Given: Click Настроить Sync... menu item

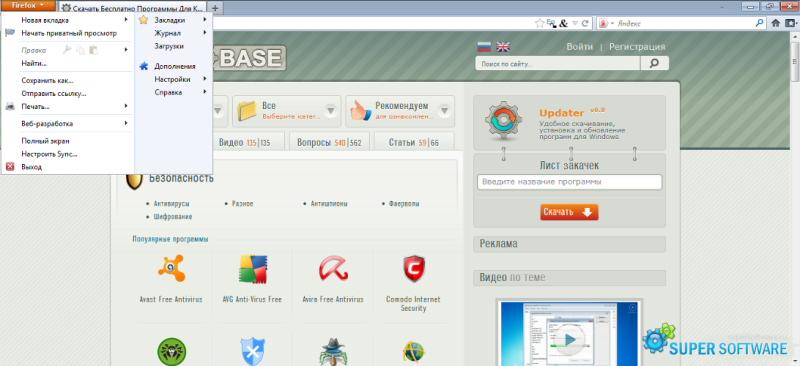Looking at the screenshot, I should pos(67,154).
